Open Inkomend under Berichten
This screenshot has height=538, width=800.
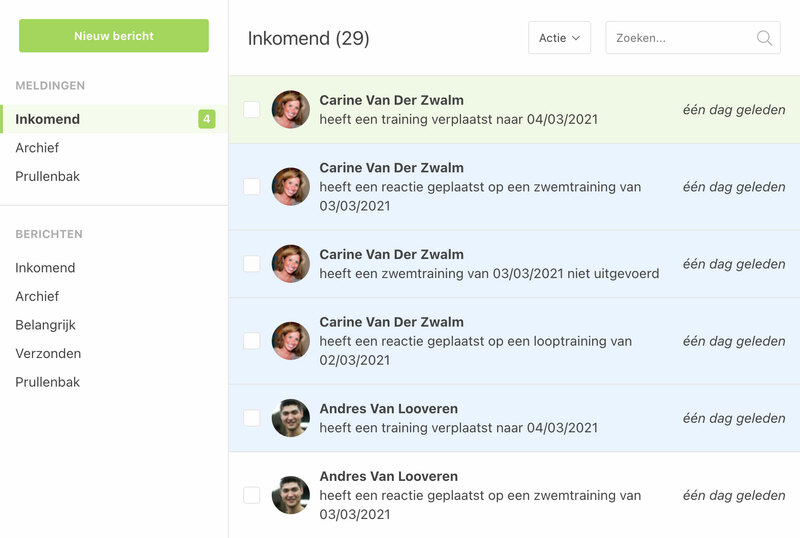(x=45, y=267)
